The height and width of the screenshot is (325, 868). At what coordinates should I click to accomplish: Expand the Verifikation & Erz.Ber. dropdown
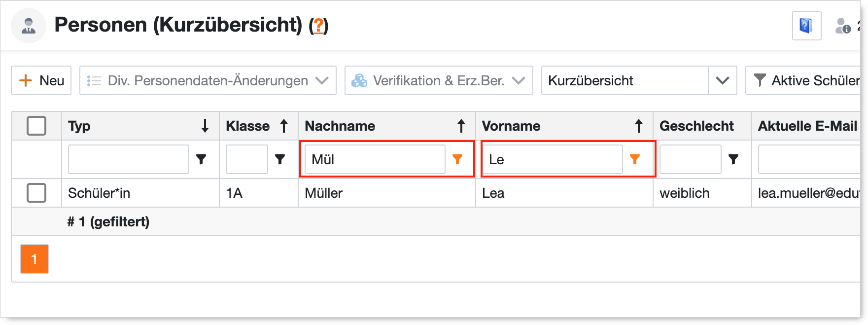[x=438, y=80]
